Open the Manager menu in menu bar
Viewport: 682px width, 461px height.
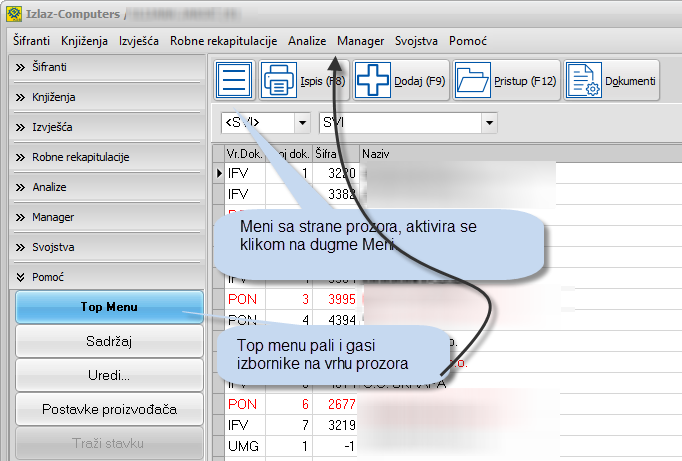pyautogui.click(x=360, y=41)
